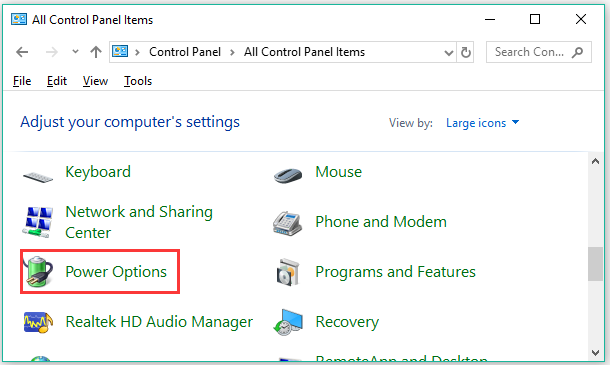Click the Control Panel icon in title bar
The width and height of the screenshot is (610, 365).
(x=19, y=19)
